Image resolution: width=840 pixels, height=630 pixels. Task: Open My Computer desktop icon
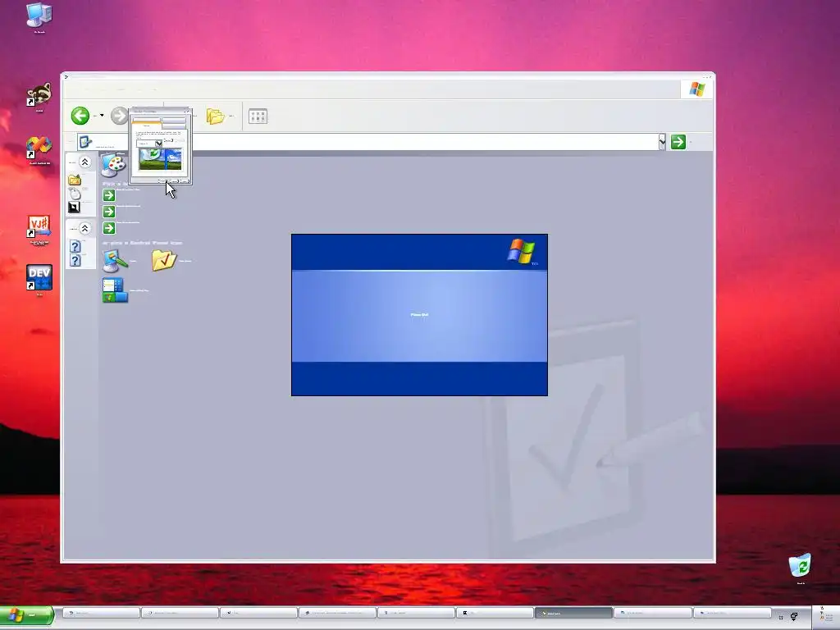pos(39,15)
